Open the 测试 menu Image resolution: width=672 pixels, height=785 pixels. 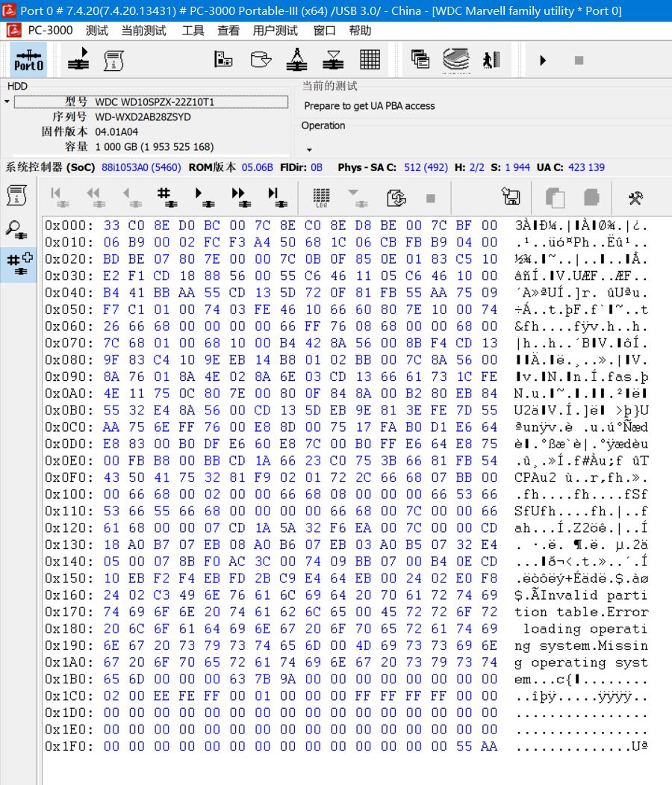click(x=96, y=31)
